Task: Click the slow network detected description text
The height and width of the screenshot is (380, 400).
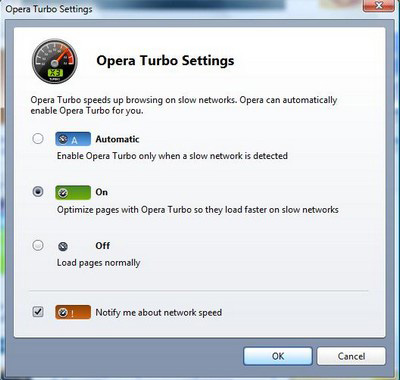Action: point(172,156)
